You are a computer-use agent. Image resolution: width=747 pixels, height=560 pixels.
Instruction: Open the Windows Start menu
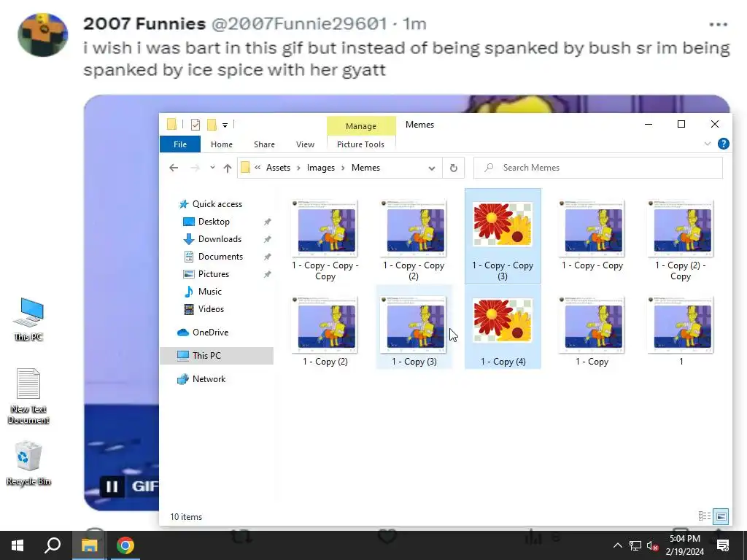coord(18,545)
